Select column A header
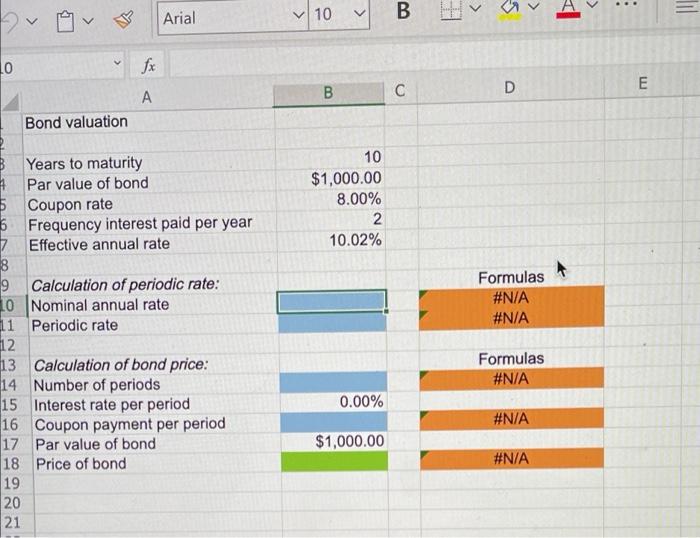This screenshot has width=700, height=538. 146,97
